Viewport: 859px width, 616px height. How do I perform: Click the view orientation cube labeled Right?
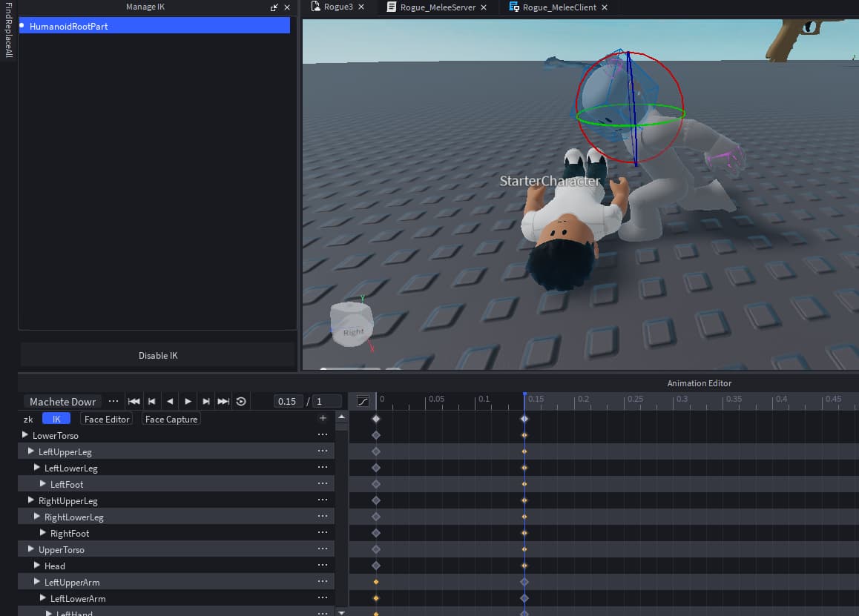pyautogui.click(x=352, y=324)
